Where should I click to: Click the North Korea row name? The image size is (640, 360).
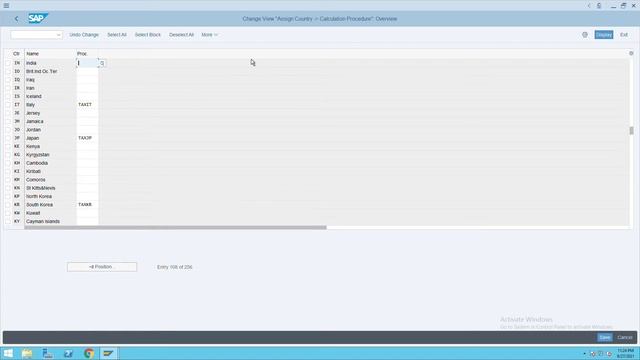pos(39,196)
